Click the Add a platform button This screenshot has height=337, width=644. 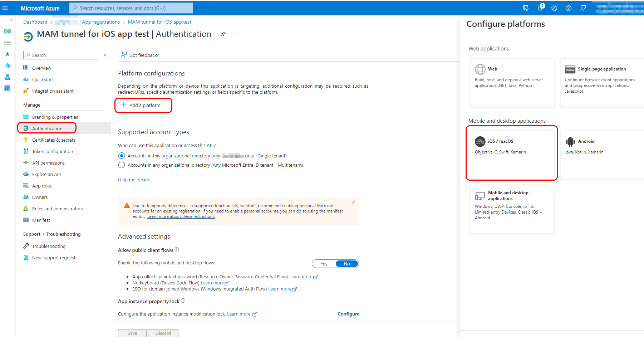[x=143, y=105]
